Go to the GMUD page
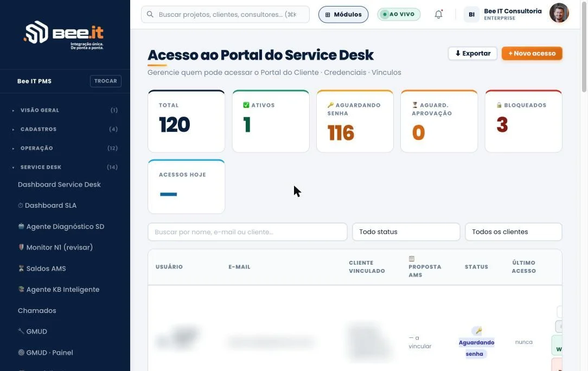The height and width of the screenshot is (371, 588). [x=36, y=331]
